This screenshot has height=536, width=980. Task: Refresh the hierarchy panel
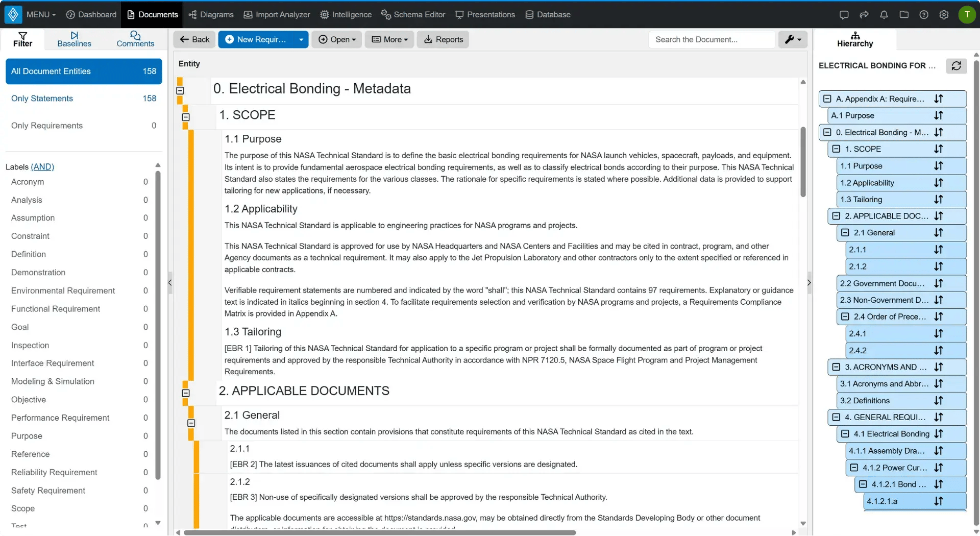(956, 65)
